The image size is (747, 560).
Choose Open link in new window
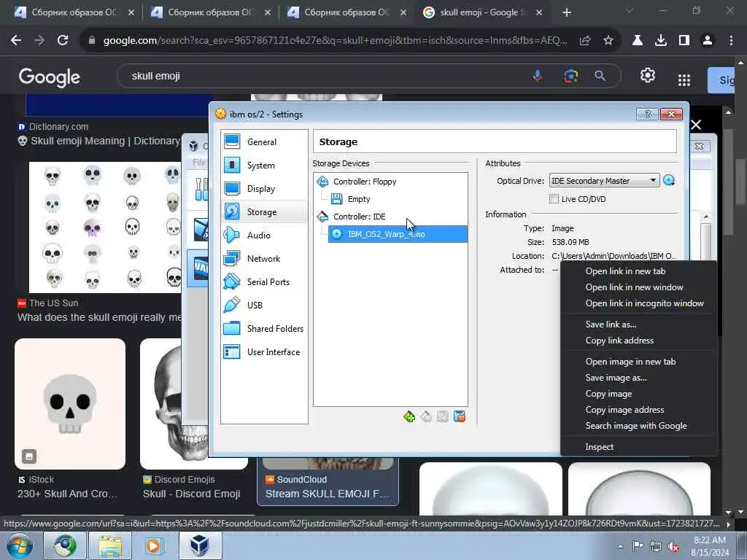(634, 287)
